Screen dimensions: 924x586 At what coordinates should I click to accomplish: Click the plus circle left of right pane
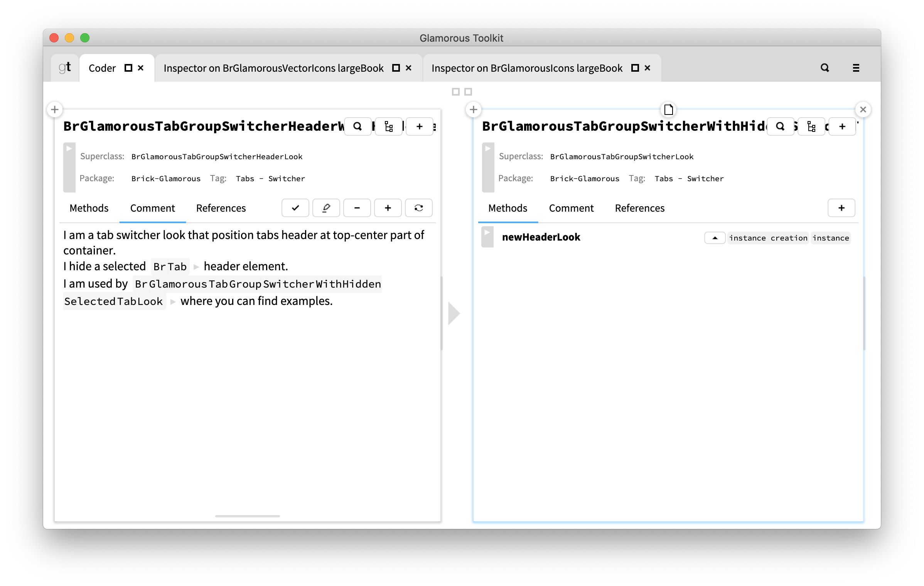tap(474, 109)
